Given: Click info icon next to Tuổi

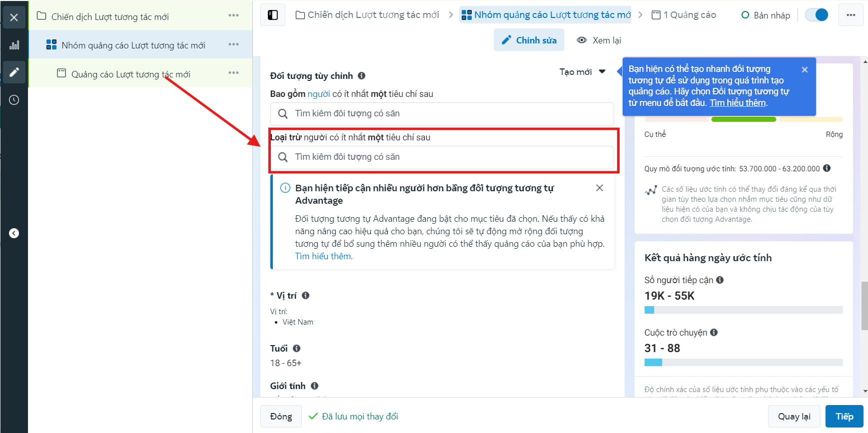Looking at the screenshot, I should [297, 349].
